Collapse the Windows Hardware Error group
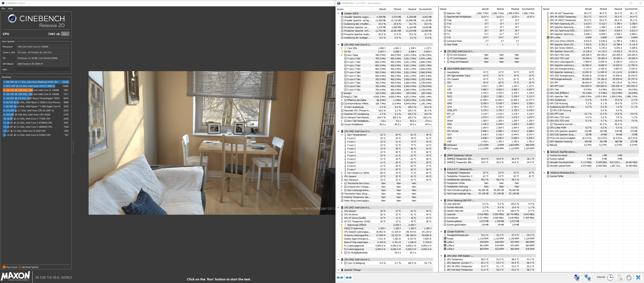644x283 pixels. [544, 173]
